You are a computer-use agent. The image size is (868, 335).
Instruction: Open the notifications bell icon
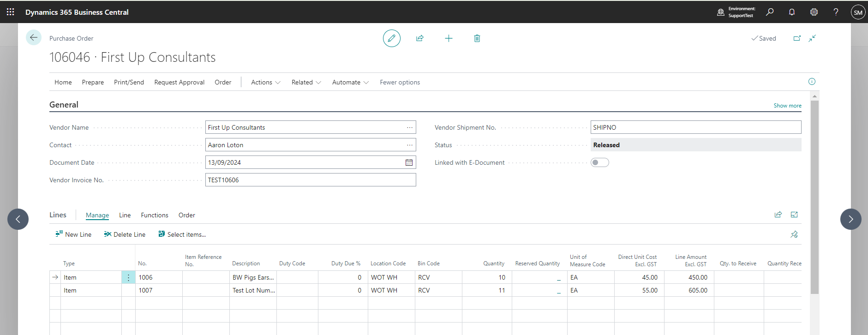pos(792,12)
